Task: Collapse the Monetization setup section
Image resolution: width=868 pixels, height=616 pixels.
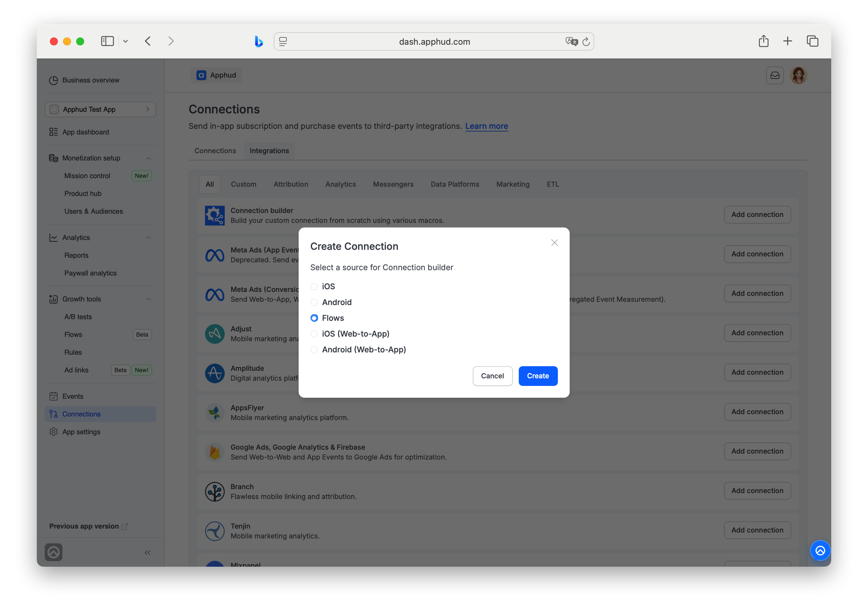Action: tap(148, 158)
